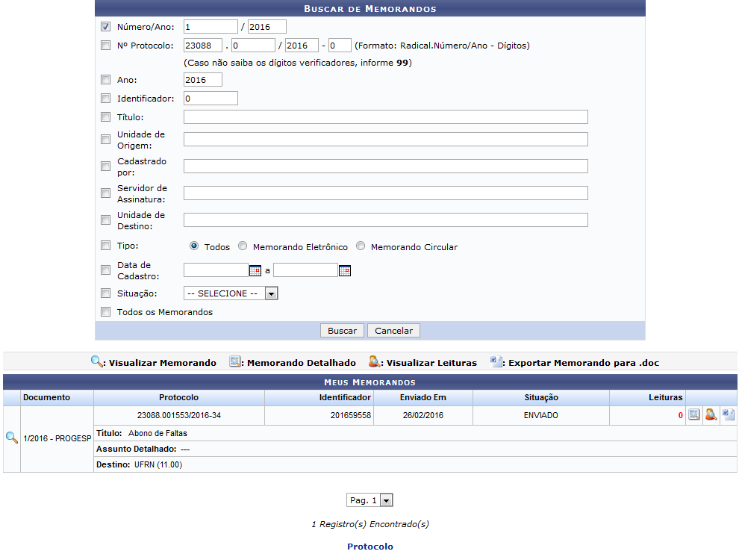The image size is (739, 560).
Task: Click the 1 Registro(s) Encontrado(s) text
Action: point(370,524)
